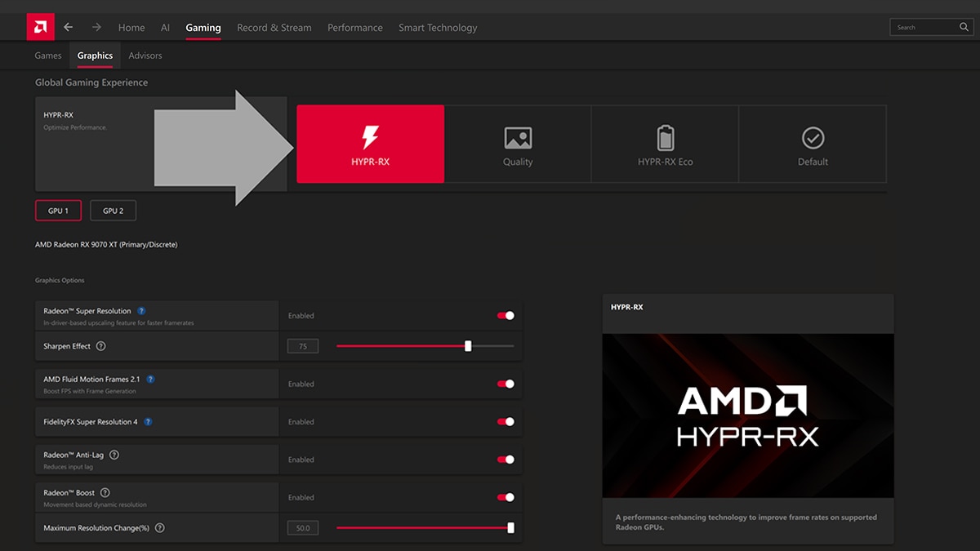Viewport: 980px width, 551px height.
Task: Go forward with the right arrow icon
Action: pos(96,27)
